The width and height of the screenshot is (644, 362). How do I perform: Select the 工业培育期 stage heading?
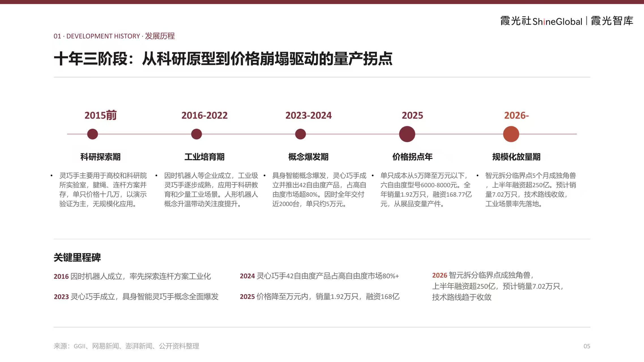point(204,157)
